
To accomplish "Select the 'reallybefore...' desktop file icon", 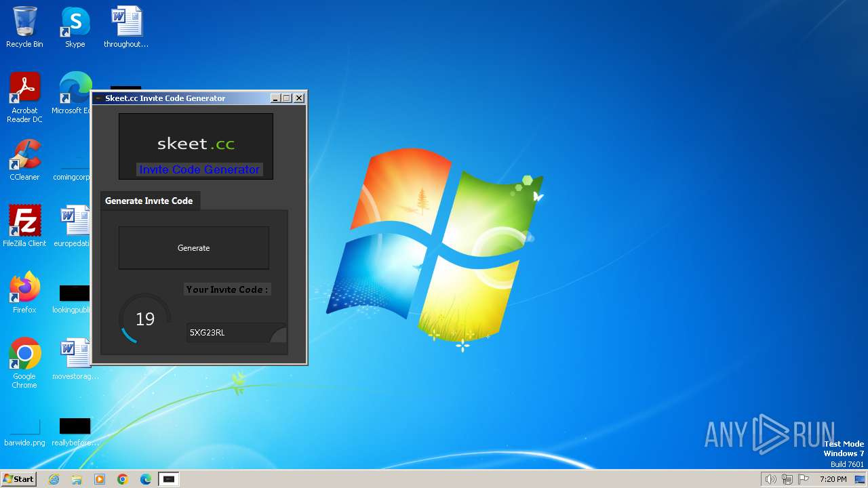I will pos(75,432).
